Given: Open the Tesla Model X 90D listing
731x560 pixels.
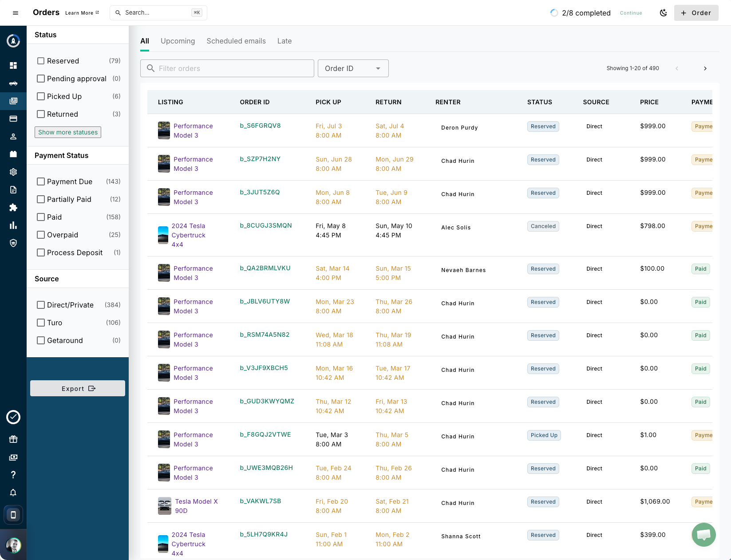Looking at the screenshot, I should click(196, 506).
